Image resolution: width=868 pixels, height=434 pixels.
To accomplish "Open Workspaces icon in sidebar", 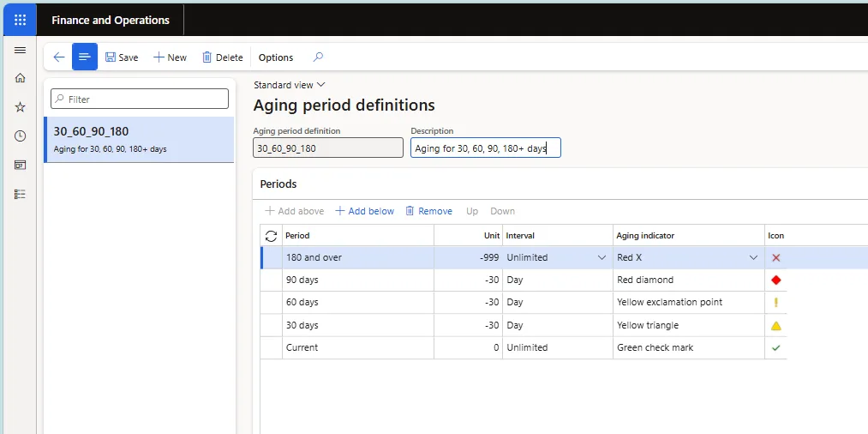I will pos(20,166).
